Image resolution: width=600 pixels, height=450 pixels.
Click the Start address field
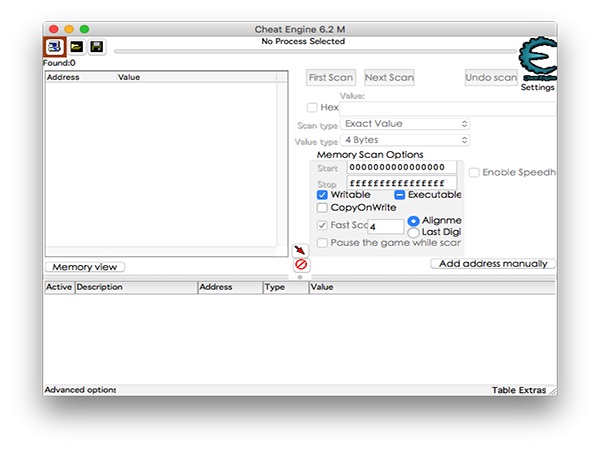402,167
